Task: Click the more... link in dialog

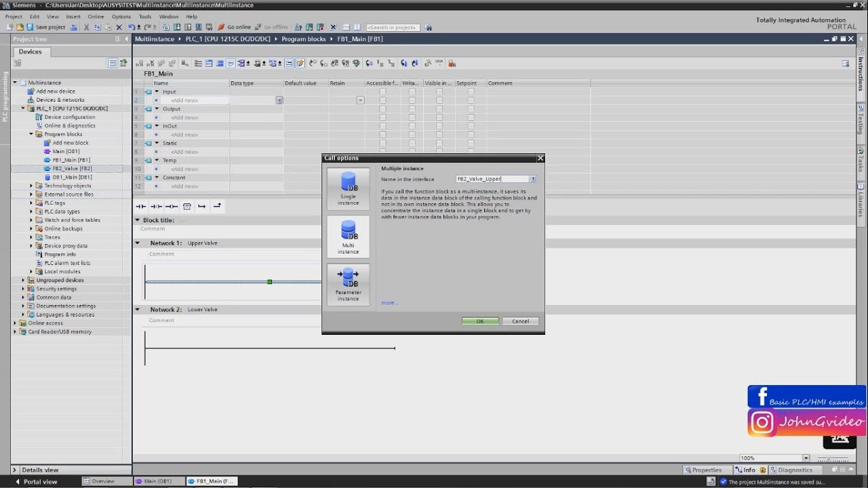Action: click(389, 302)
